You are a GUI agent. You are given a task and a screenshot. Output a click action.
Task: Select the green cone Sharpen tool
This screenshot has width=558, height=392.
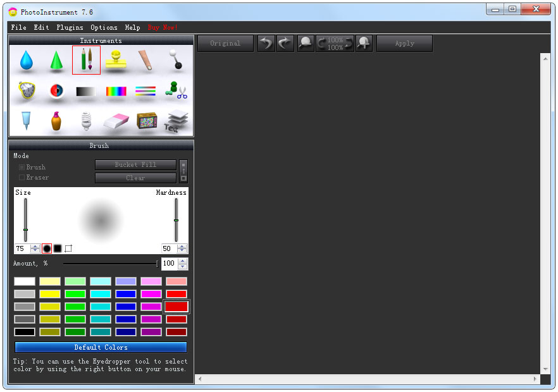click(x=56, y=60)
